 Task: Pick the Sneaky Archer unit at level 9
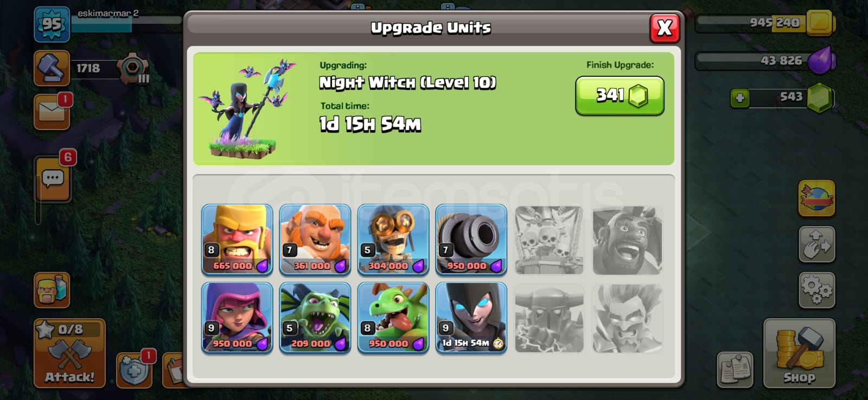click(x=237, y=318)
